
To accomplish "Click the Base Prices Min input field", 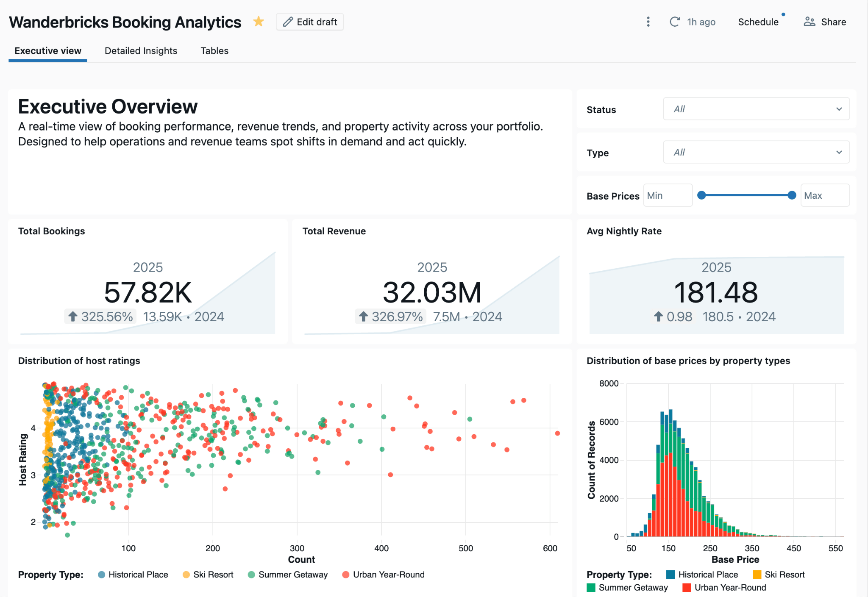I will tap(668, 195).
